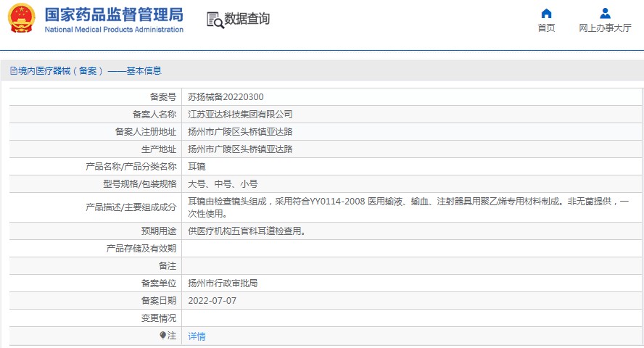Click registered address value in 备案人注册地址 row
This screenshot has height=348, width=644.
pyautogui.click(x=240, y=132)
